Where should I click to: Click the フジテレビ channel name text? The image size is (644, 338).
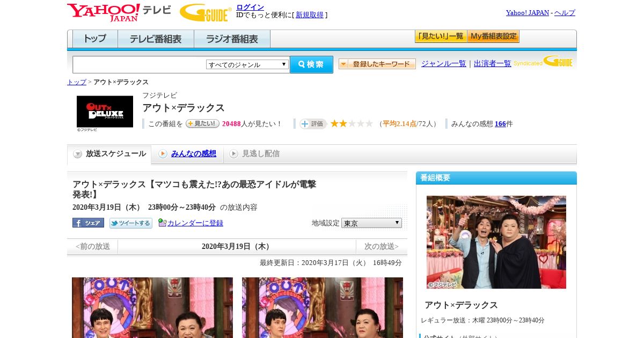tap(159, 95)
